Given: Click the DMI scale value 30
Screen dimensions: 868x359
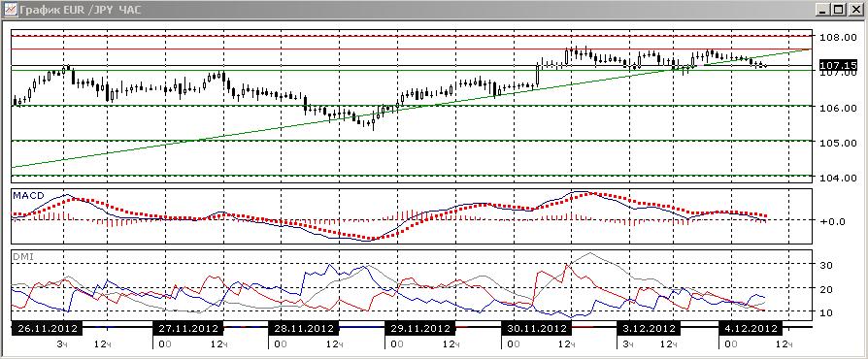Looking at the screenshot, I should click(826, 265).
